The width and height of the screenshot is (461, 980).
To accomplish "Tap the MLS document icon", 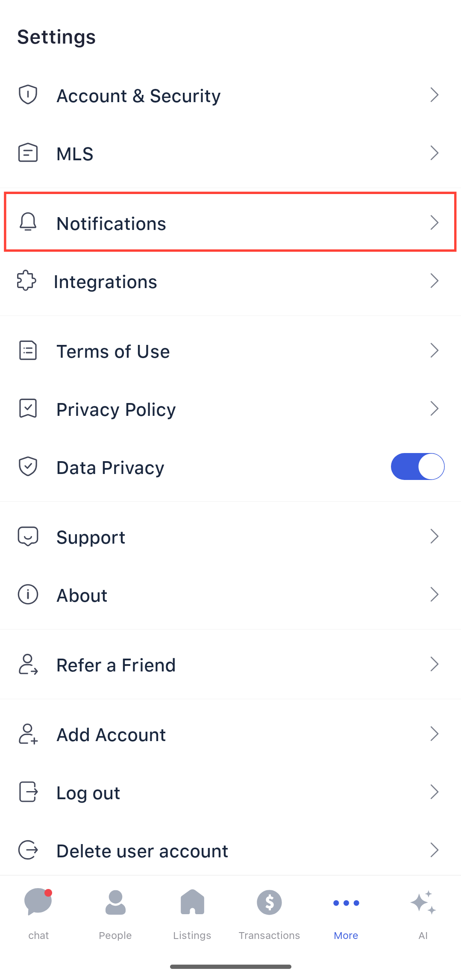I will pyautogui.click(x=28, y=153).
